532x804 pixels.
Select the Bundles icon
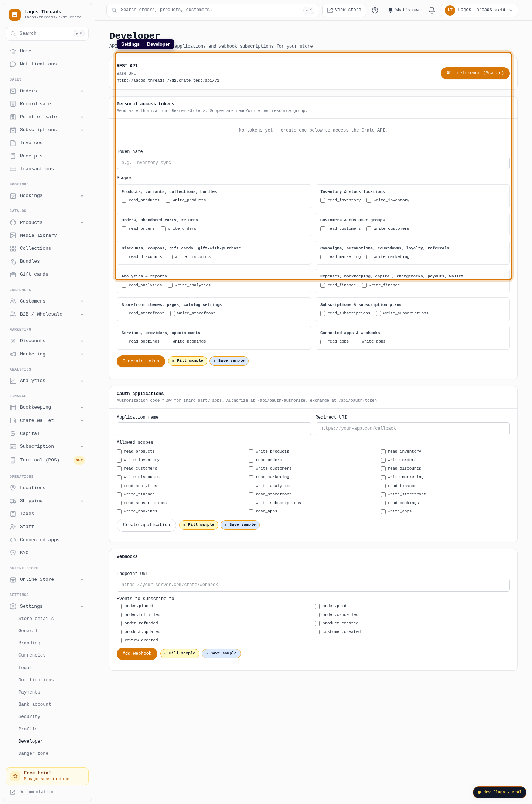click(x=13, y=262)
